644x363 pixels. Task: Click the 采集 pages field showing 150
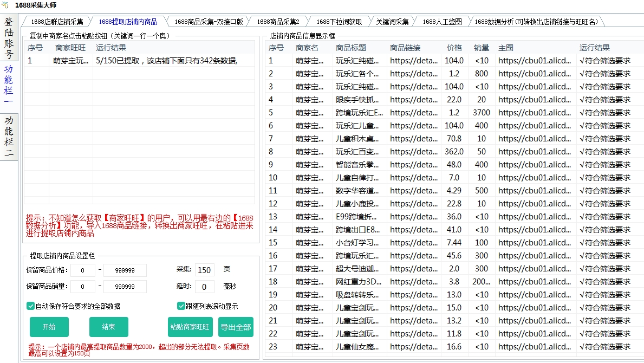tap(204, 270)
